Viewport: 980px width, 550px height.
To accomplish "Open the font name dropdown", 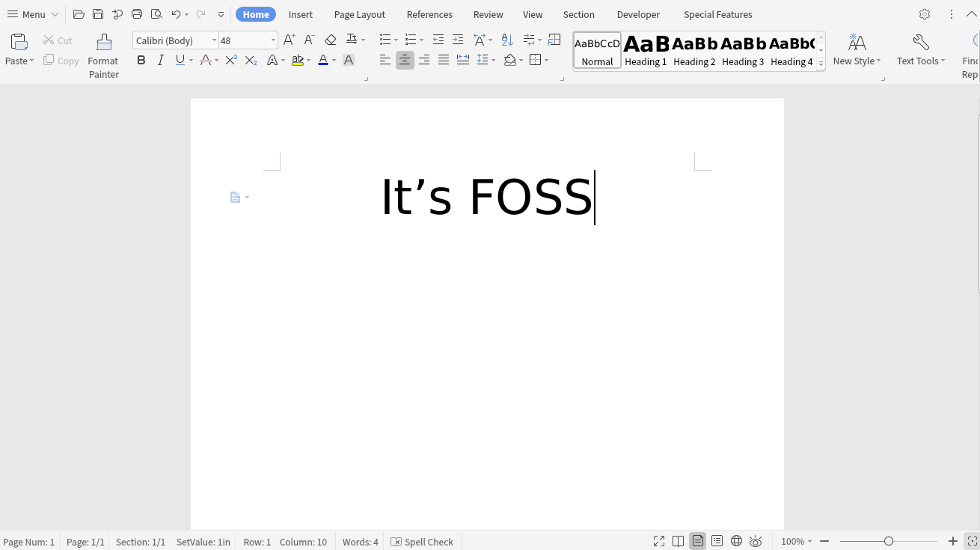I will tap(214, 40).
